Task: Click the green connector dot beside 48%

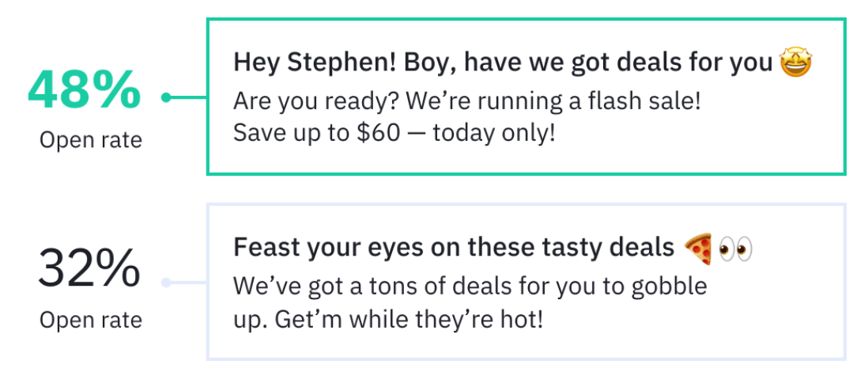Action: pyautogui.click(x=166, y=97)
